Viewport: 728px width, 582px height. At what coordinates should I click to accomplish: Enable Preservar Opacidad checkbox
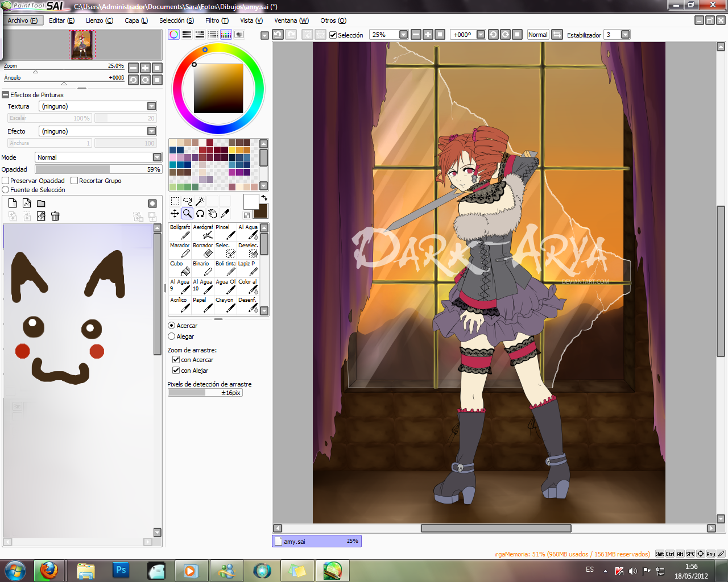coord(6,181)
